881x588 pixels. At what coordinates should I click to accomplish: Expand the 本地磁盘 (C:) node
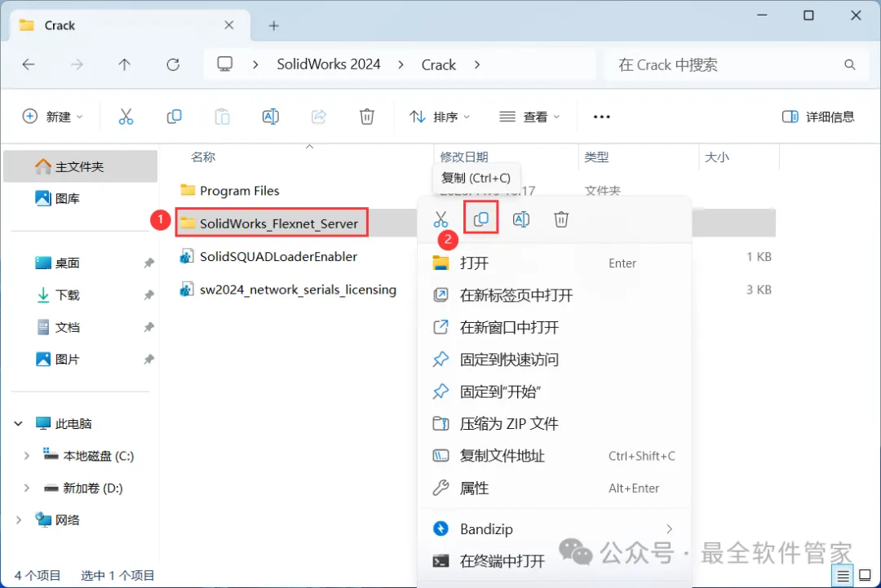[26, 456]
